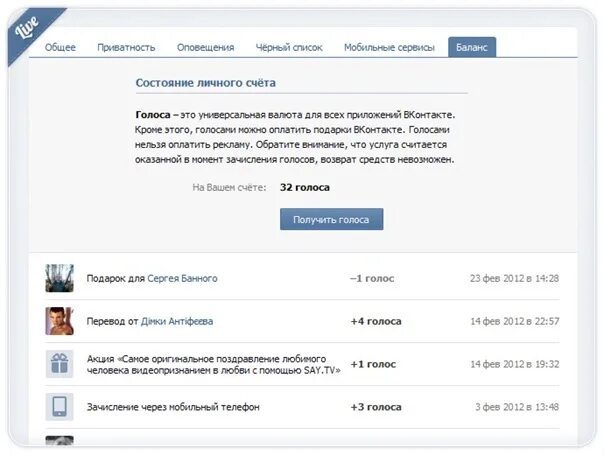The image size is (604, 455).
Task: Click the avatar thumbnail beside Перевод entry
Action: [59, 321]
